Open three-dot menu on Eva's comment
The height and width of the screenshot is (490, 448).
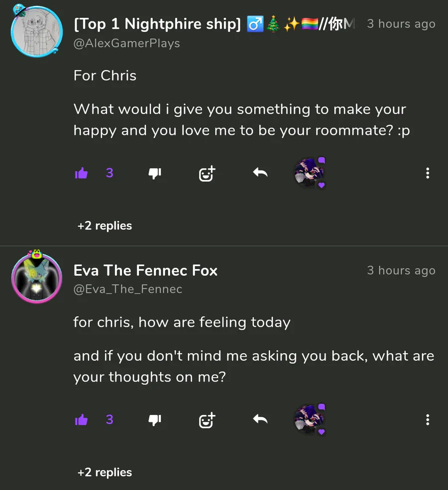pyautogui.click(x=427, y=420)
